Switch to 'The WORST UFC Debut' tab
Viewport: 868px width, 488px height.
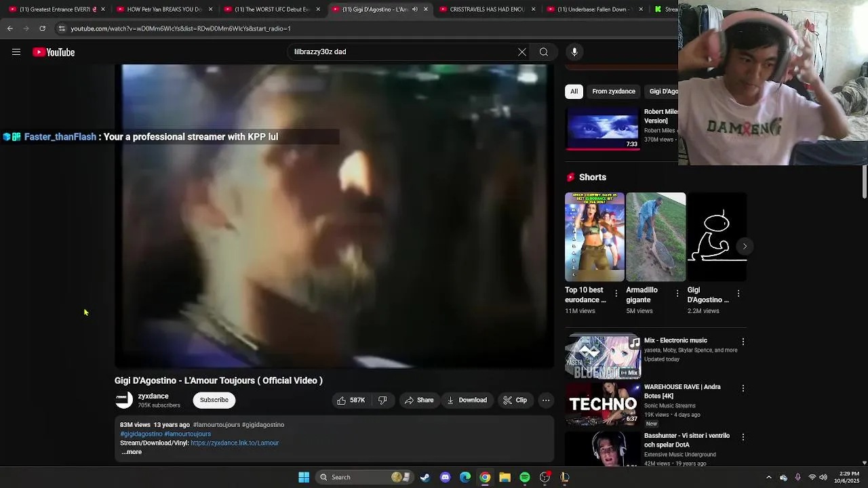[x=272, y=9]
